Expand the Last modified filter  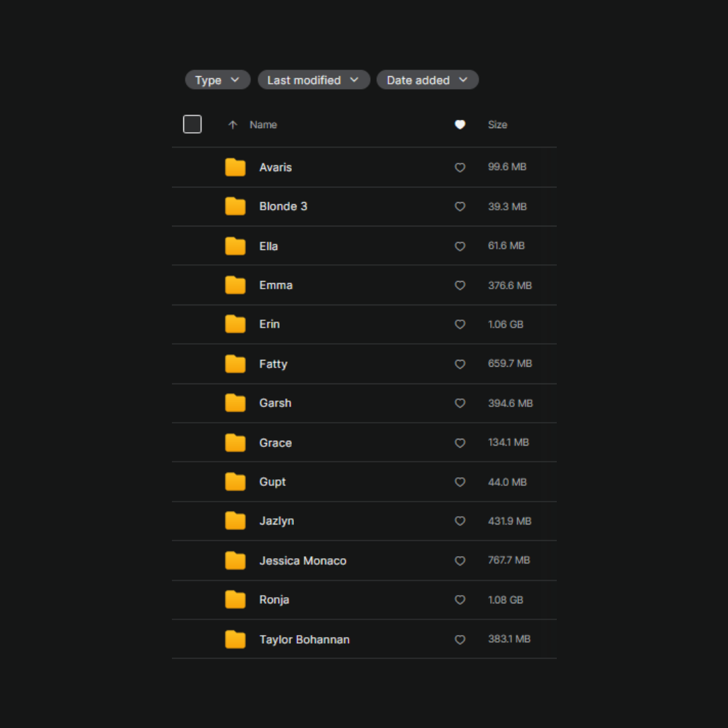(313, 80)
